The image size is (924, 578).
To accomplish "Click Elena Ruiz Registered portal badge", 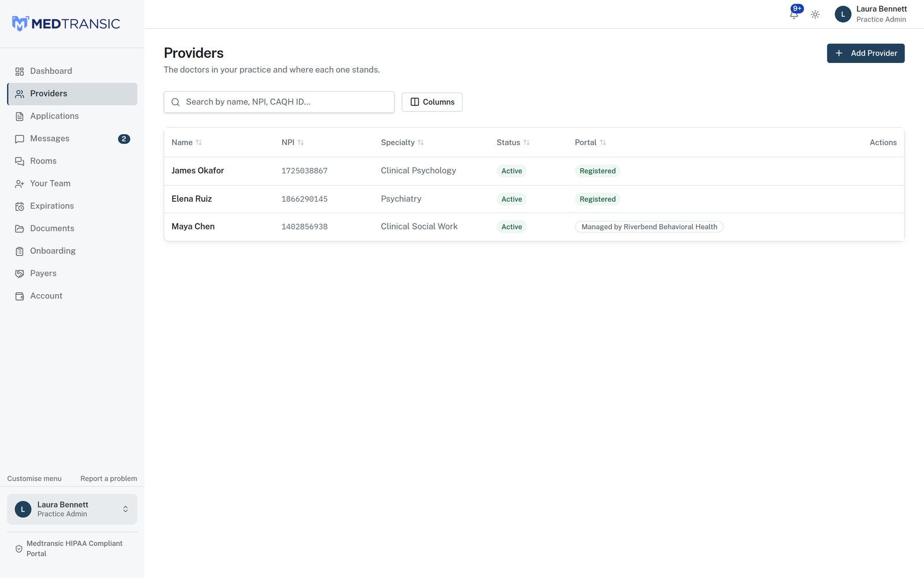I will pos(598,199).
